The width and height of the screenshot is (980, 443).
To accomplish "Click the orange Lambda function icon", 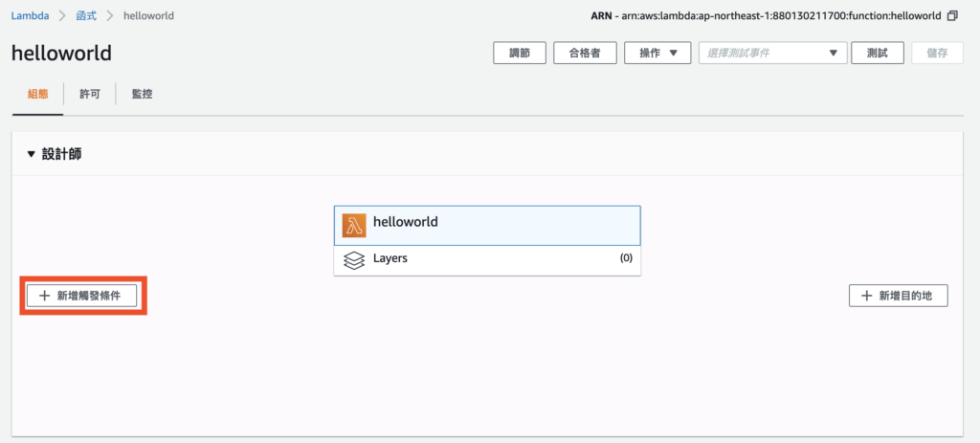I will tap(354, 226).
